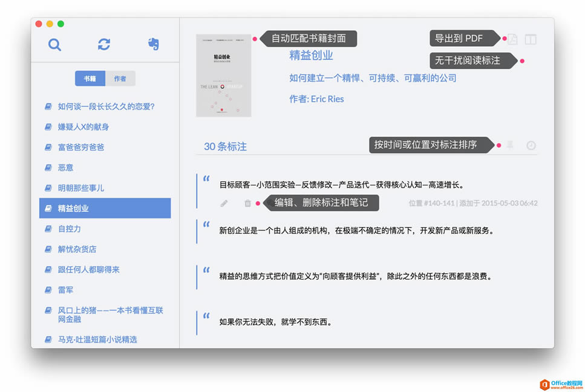Screen dimensions: 585x392
Task: Click the Evernote elephant icon
Action: [x=153, y=44]
